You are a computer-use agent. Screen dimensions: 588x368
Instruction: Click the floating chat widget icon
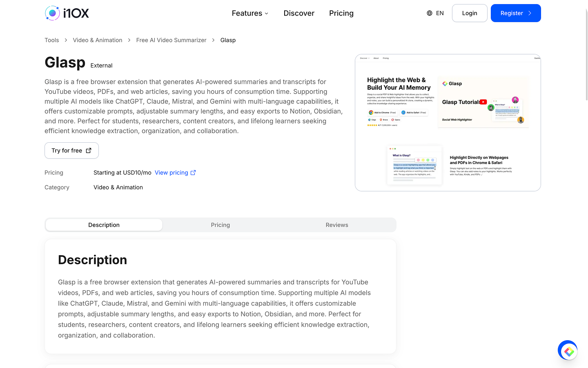point(568,350)
